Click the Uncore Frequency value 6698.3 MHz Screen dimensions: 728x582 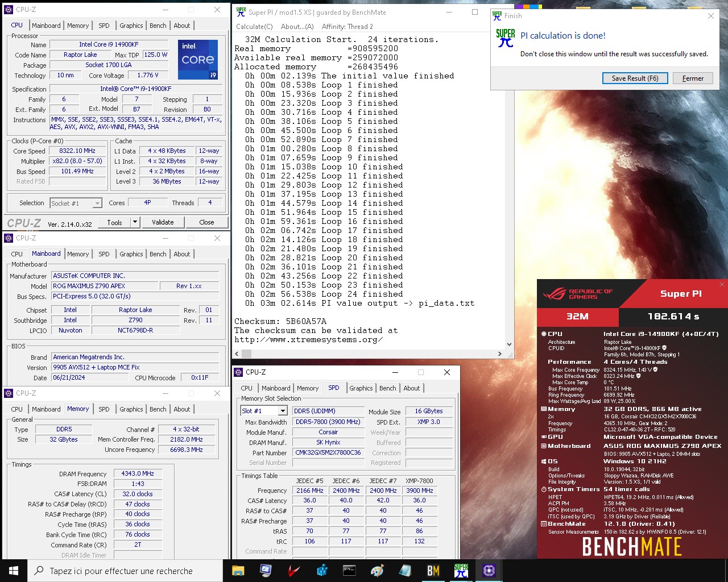[187, 450]
